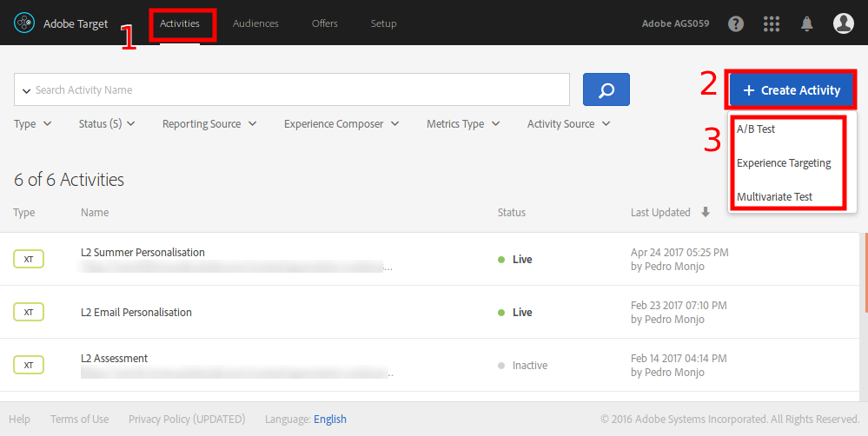Click the 6 of 6 Activities heading
The image size is (868, 436).
(70, 179)
